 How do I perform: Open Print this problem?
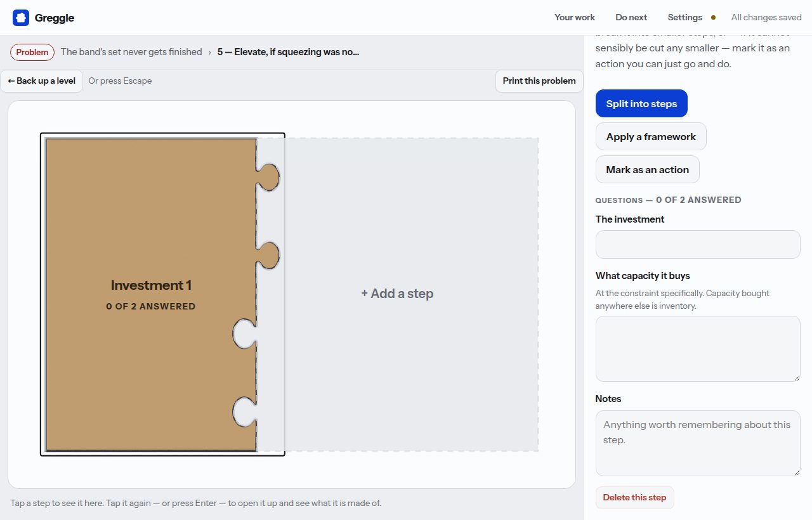(x=539, y=81)
